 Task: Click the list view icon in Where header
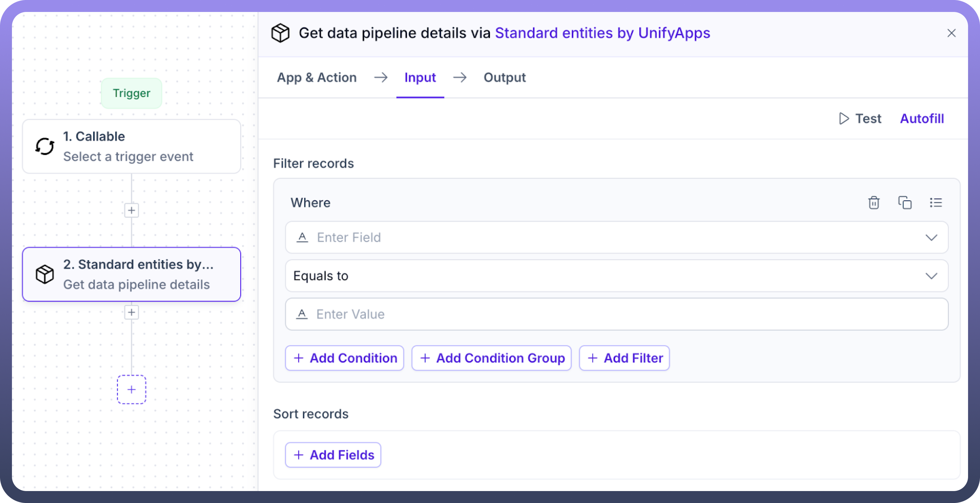click(935, 202)
